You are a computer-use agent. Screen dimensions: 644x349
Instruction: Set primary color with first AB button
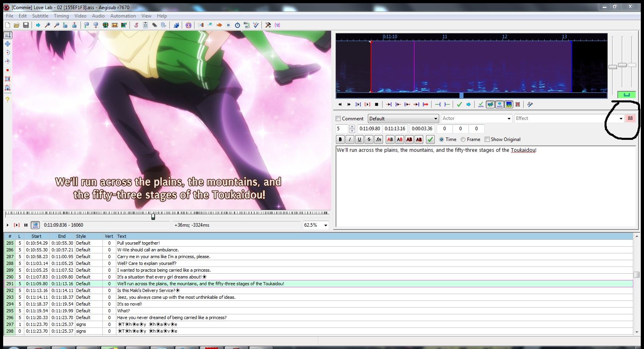390,139
